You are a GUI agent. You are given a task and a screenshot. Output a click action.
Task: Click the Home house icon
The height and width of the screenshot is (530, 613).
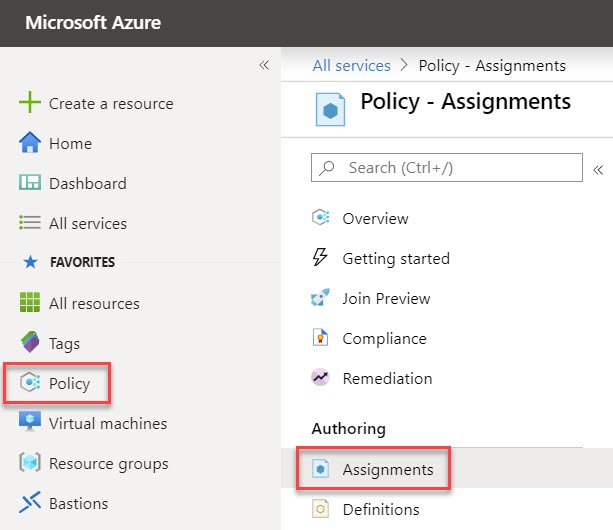[x=31, y=143]
